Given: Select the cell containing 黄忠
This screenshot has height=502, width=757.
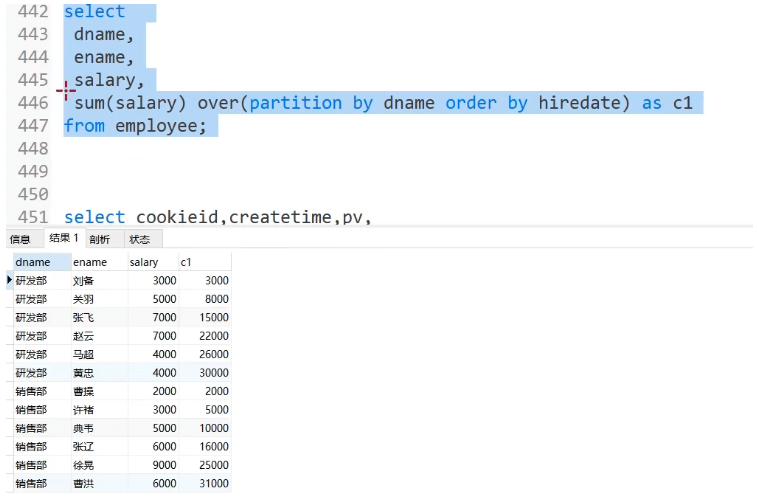Looking at the screenshot, I should click(99, 373).
